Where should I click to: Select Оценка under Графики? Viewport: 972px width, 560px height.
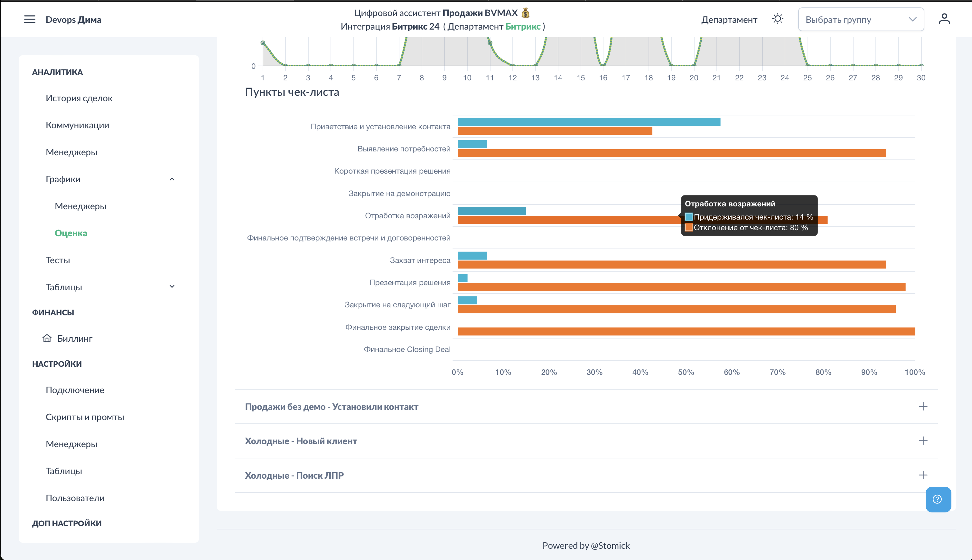(71, 233)
